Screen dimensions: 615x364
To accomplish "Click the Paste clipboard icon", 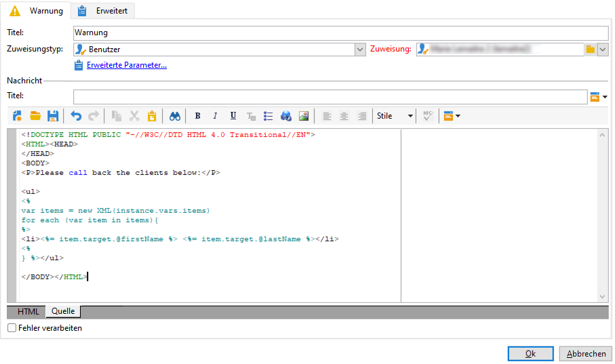I will (152, 116).
